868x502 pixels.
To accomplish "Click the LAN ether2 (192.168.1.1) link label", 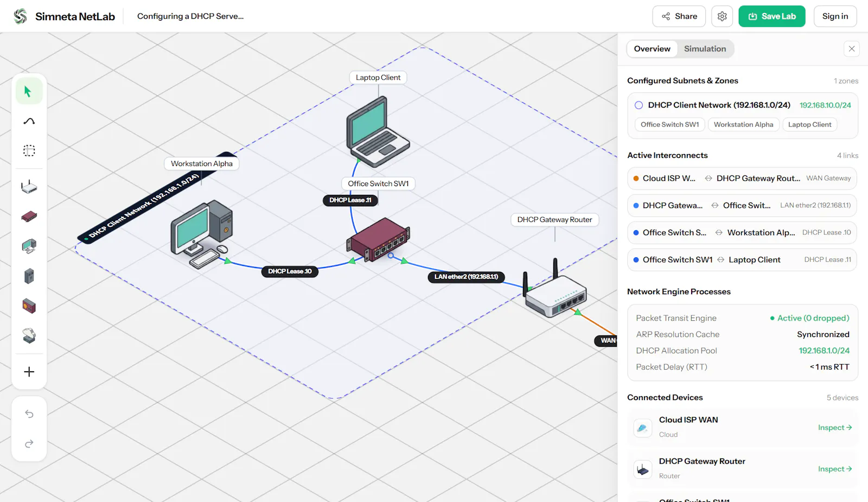I will (x=466, y=277).
